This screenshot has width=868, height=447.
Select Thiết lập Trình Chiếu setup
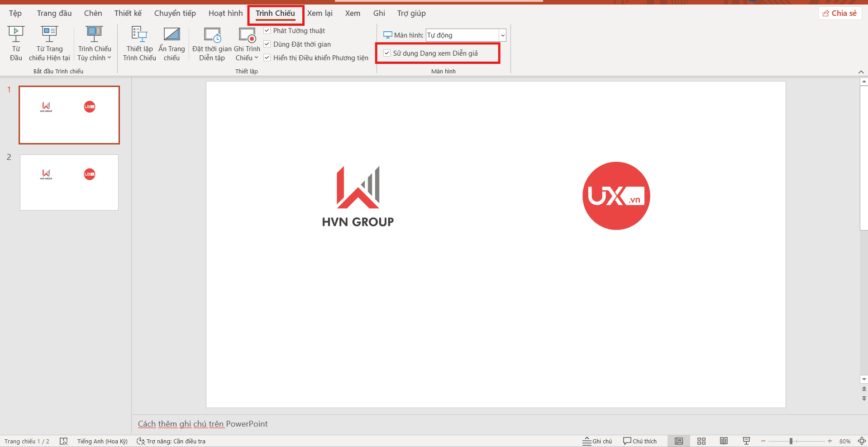139,43
